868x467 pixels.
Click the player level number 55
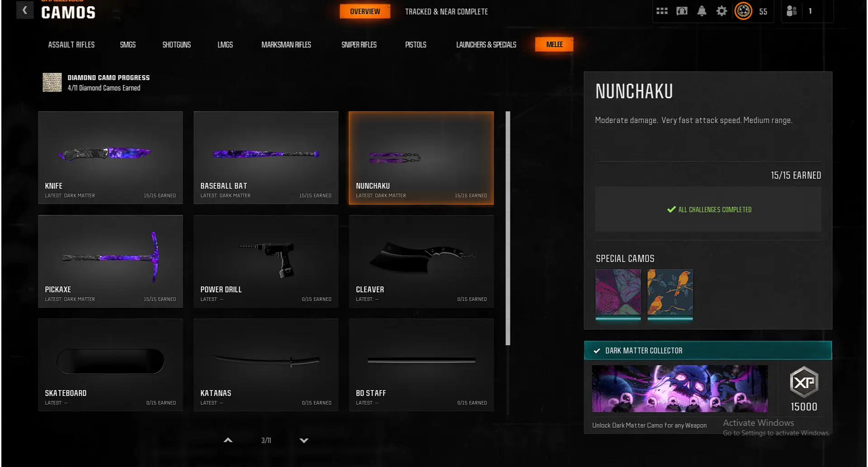tap(763, 12)
